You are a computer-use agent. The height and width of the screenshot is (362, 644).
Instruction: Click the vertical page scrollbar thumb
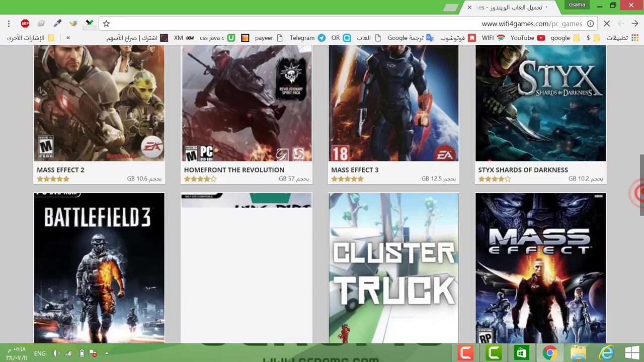click(x=641, y=186)
